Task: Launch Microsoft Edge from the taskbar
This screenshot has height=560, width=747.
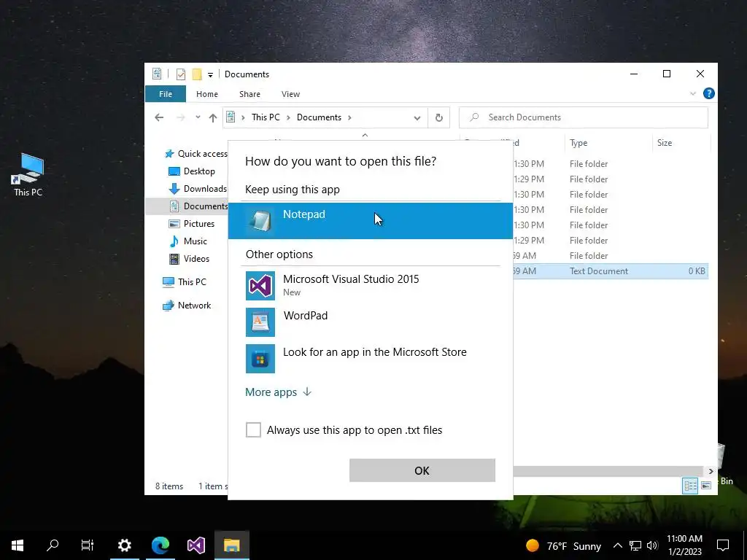Action: [160, 545]
